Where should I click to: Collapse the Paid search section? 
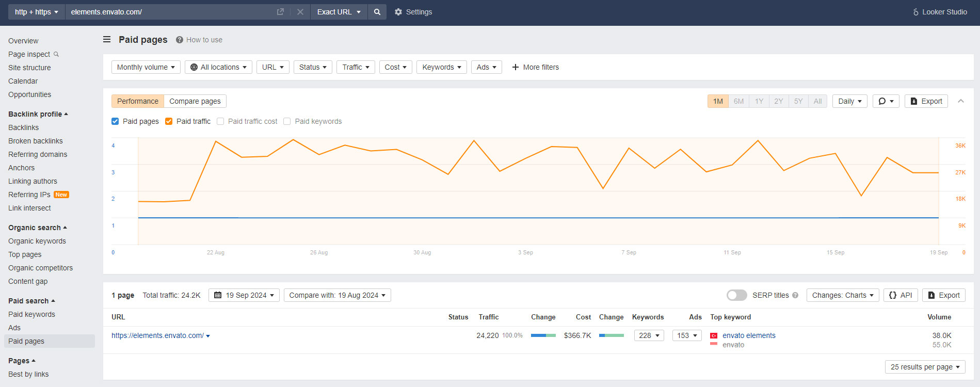(x=31, y=301)
